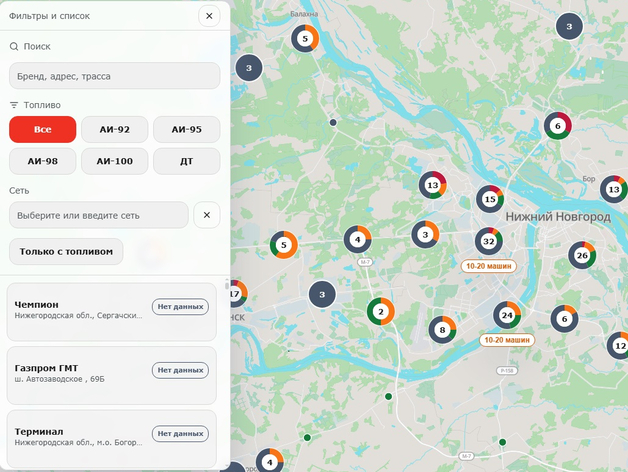Focus the brand, address, highway search field
This screenshot has height=472, width=628.
(115, 76)
